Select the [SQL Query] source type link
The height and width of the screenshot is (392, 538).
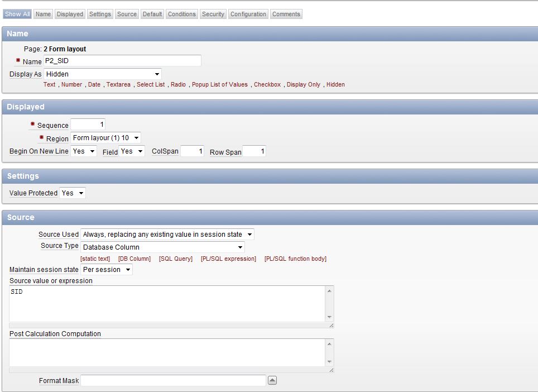[175, 259]
